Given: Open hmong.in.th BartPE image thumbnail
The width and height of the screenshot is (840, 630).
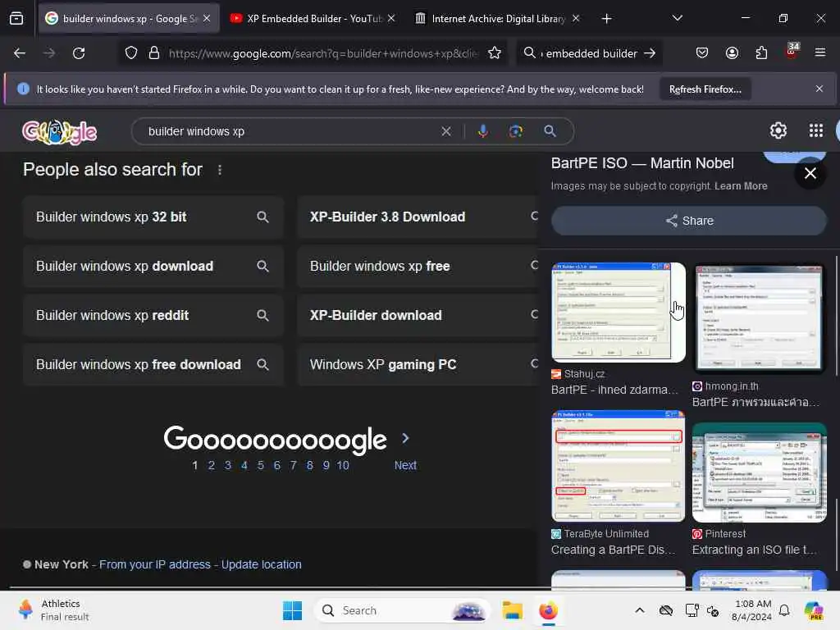Looking at the screenshot, I should coord(759,318).
